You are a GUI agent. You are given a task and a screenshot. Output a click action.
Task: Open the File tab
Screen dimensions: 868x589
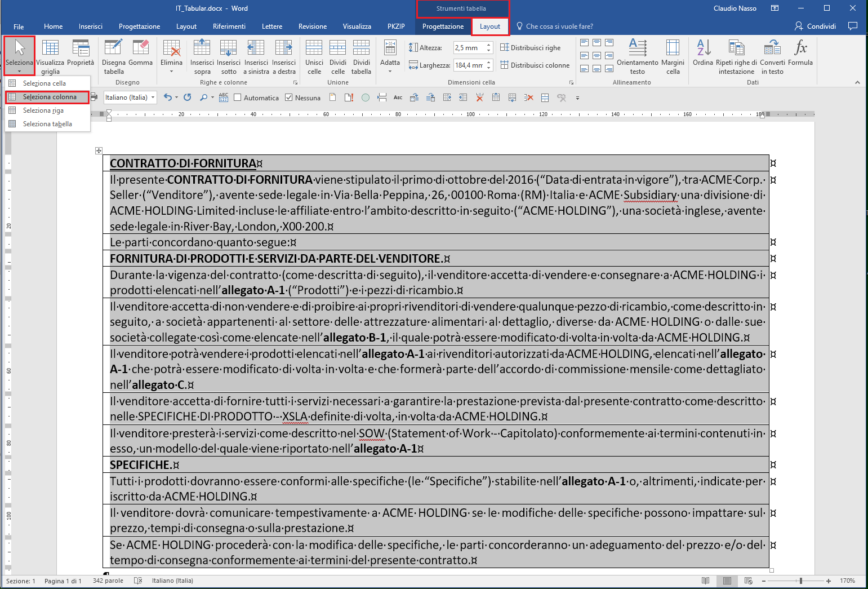pos(19,26)
